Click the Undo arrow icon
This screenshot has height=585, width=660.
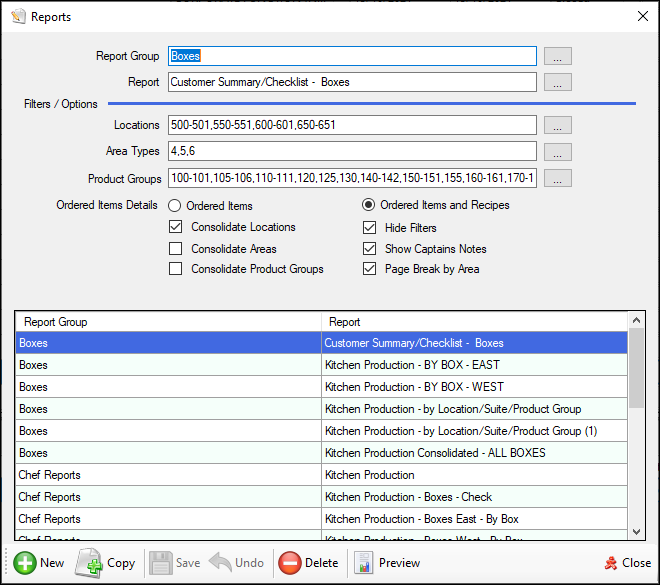pyautogui.click(x=221, y=562)
